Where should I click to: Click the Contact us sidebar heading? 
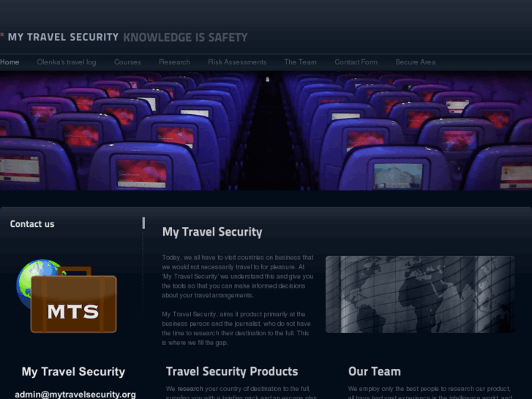32,224
